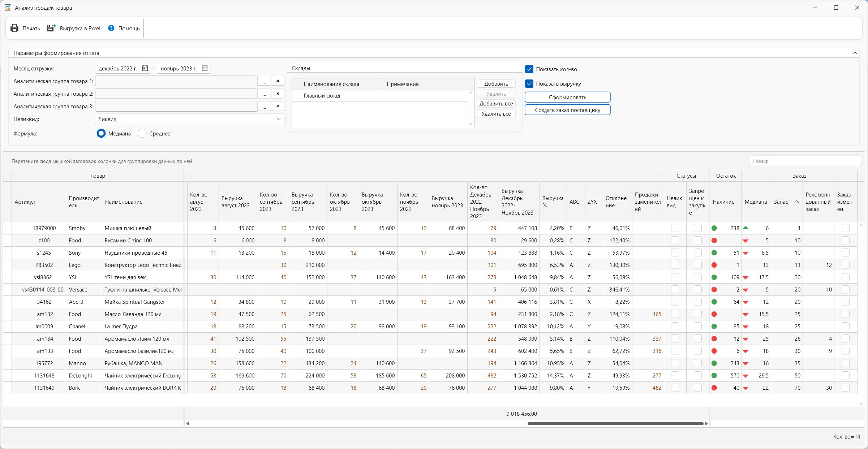Browse Аналитическая группа товара 3 ellipsis button

point(264,106)
